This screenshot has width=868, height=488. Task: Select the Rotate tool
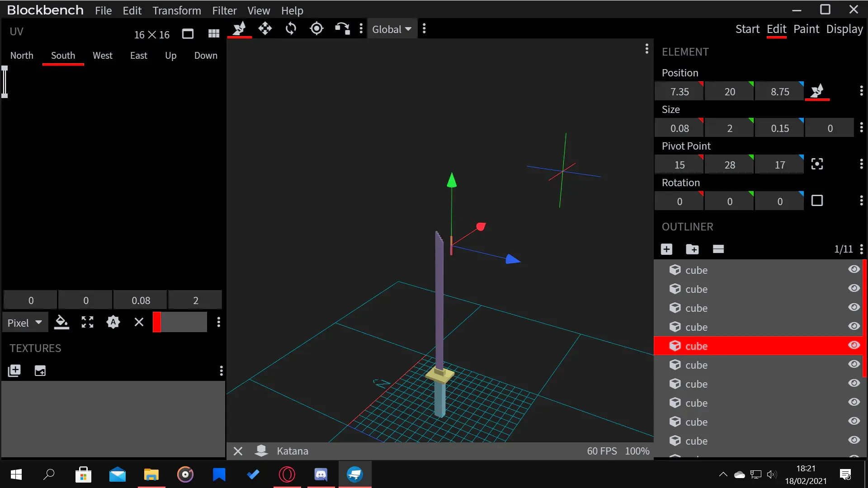291,29
